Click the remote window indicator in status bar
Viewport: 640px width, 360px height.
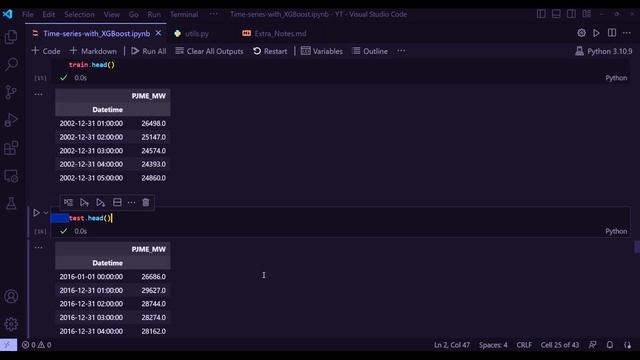(8, 345)
